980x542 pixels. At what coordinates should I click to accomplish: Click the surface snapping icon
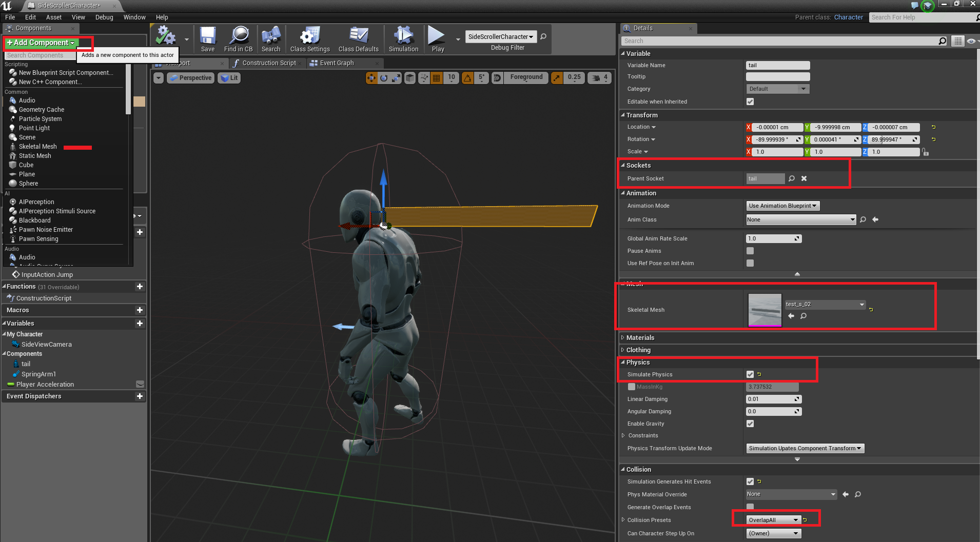point(424,78)
